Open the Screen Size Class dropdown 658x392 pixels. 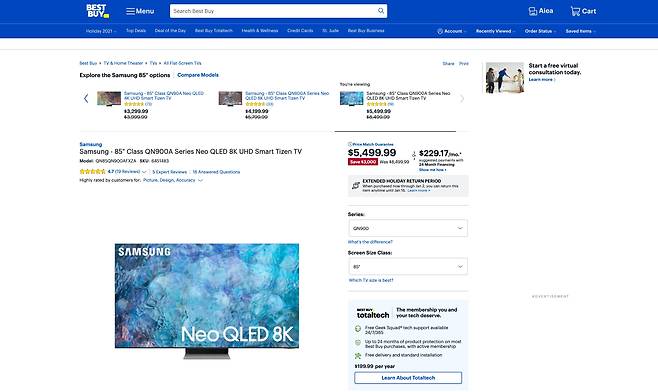pos(408,267)
